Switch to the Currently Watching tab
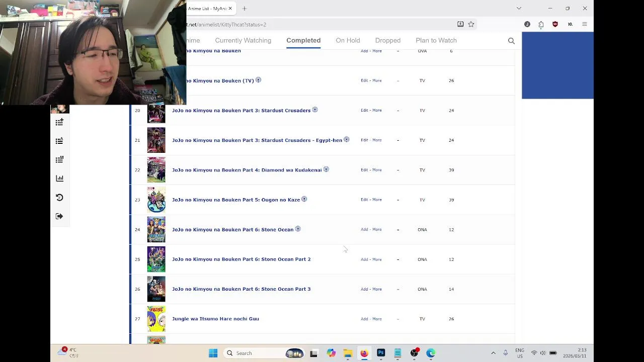Screen dimensions: 644x362 243,40
